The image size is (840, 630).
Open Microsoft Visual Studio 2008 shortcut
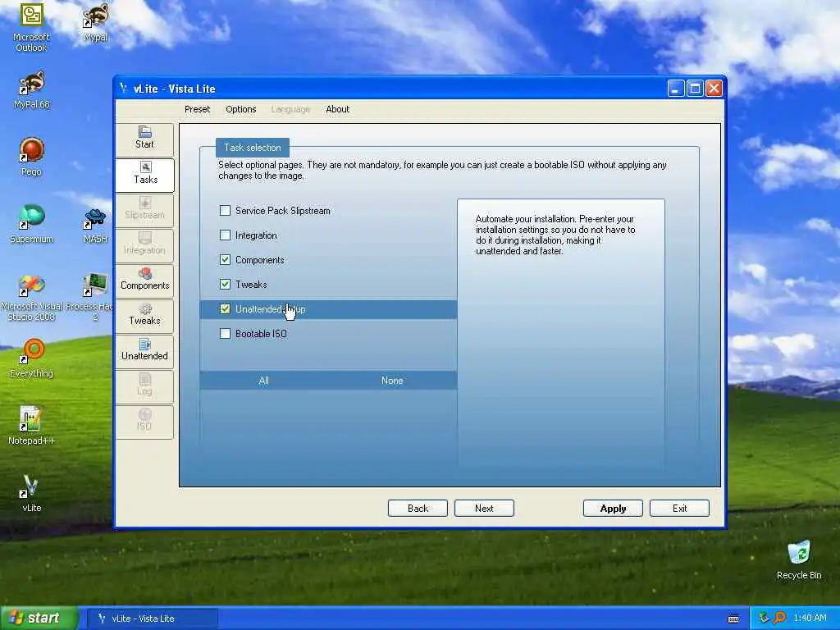[32, 298]
